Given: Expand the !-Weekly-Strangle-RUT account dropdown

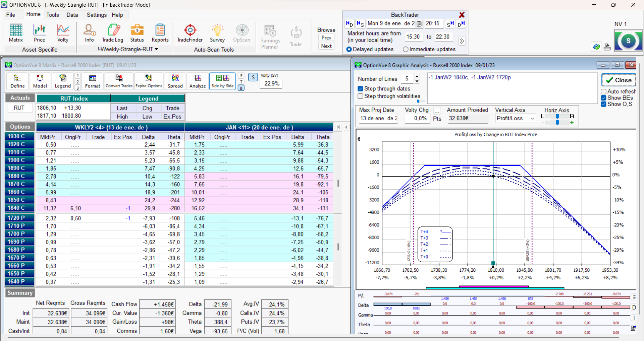Looking at the screenshot, I should (128, 49).
